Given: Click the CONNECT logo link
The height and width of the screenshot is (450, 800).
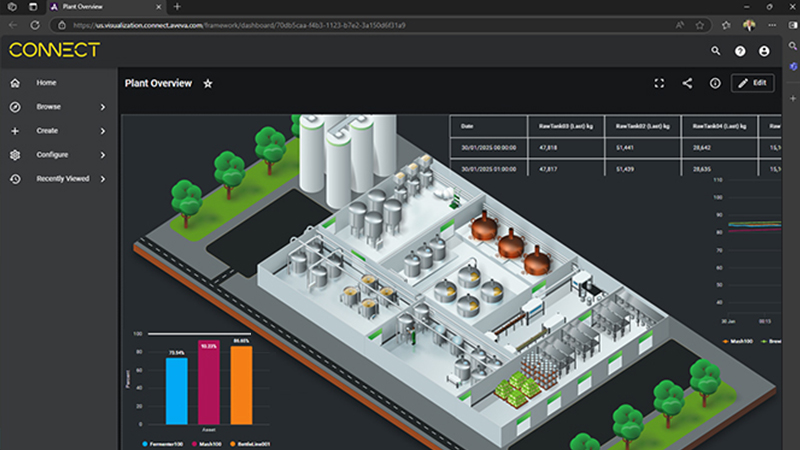Looking at the screenshot, I should click(54, 50).
